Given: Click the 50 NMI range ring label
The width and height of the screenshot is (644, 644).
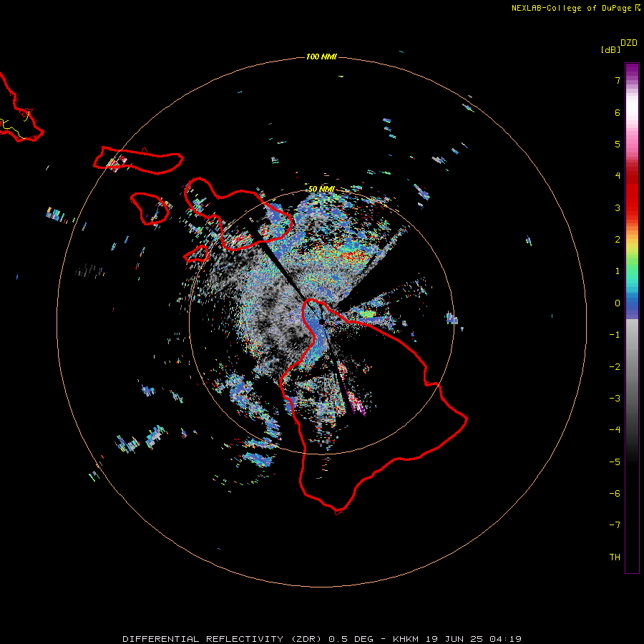Looking at the screenshot, I should click(x=321, y=189).
